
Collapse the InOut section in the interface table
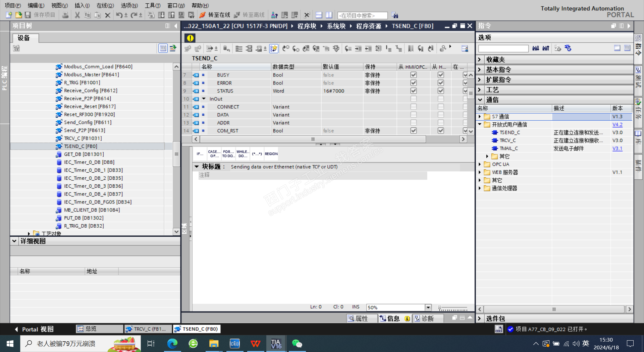click(204, 99)
